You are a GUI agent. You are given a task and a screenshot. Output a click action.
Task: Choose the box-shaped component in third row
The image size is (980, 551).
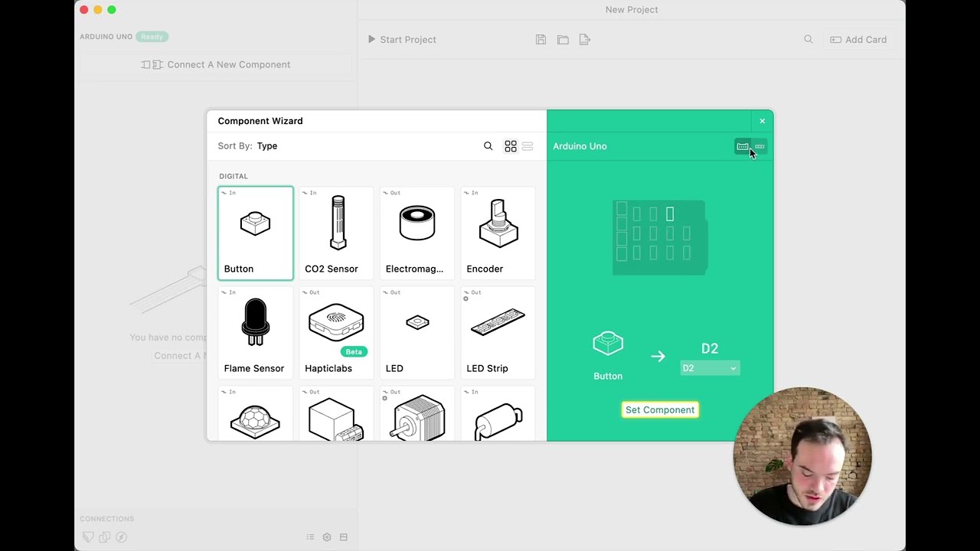pyautogui.click(x=336, y=414)
